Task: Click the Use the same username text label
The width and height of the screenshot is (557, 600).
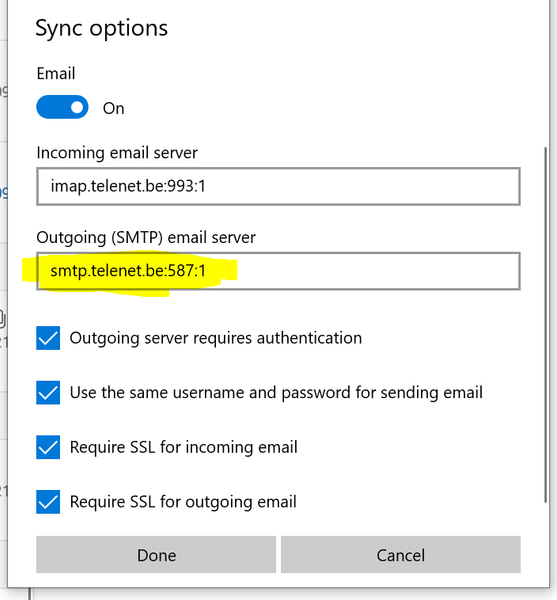Action: click(x=276, y=393)
